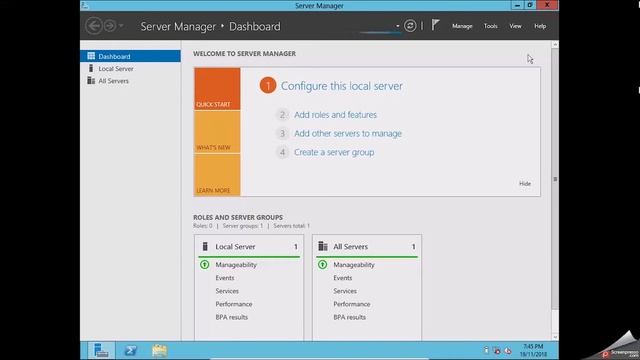Open the Tools menu
This screenshot has height=360, width=640.
click(x=491, y=26)
